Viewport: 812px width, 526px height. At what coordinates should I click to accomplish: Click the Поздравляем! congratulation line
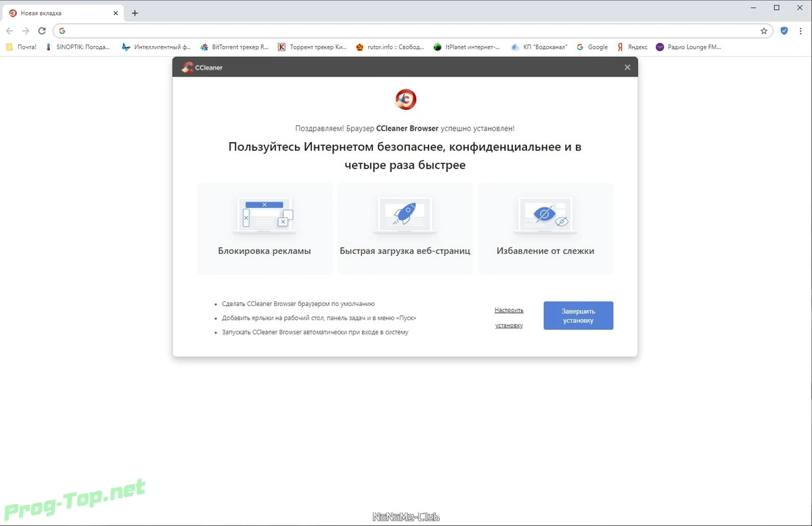tap(405, 128)
